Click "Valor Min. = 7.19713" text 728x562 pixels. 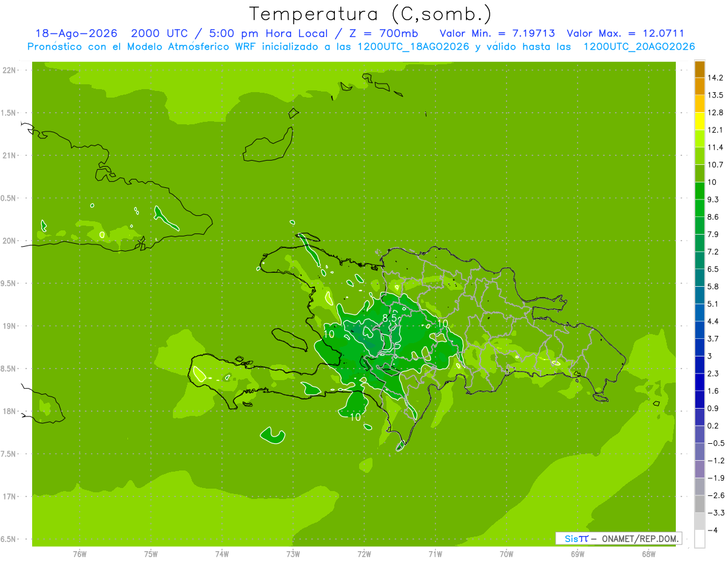point(497,33)
